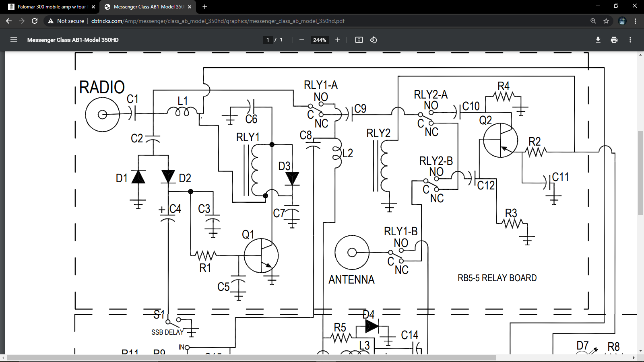Screen dimensions: 644x362
Task: Bookmark this page with the star
Action: click(x=606, y=21)
